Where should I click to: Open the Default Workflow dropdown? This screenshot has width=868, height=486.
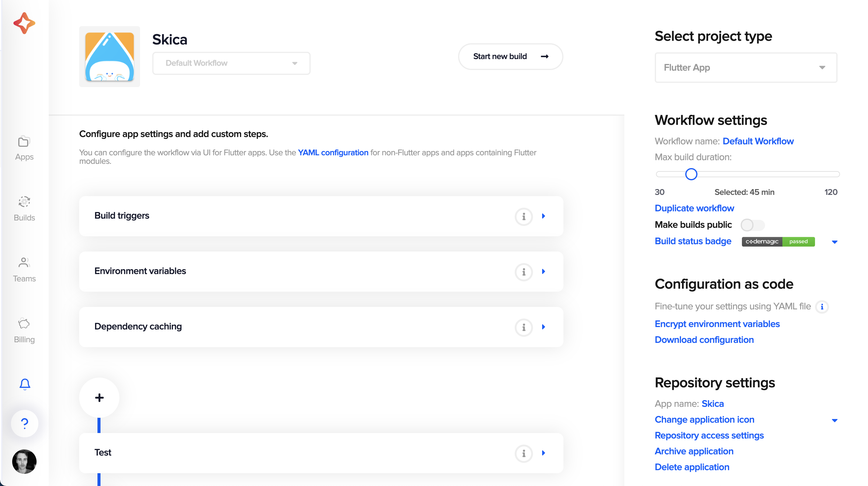[x=231, y=63]
